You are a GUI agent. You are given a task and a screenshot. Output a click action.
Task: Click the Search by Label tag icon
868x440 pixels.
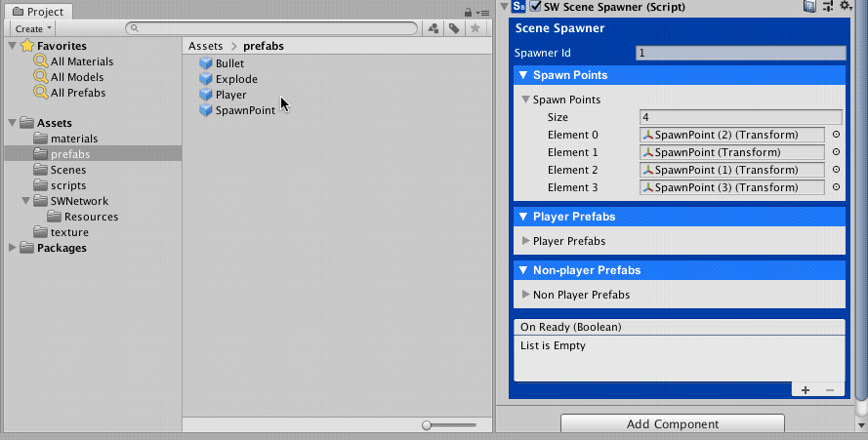pos(454,29)
